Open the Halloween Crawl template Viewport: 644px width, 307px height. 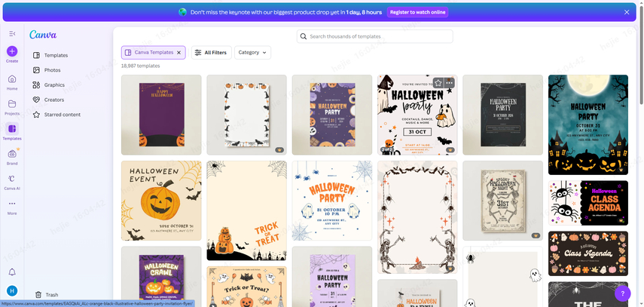coord(161,277)
